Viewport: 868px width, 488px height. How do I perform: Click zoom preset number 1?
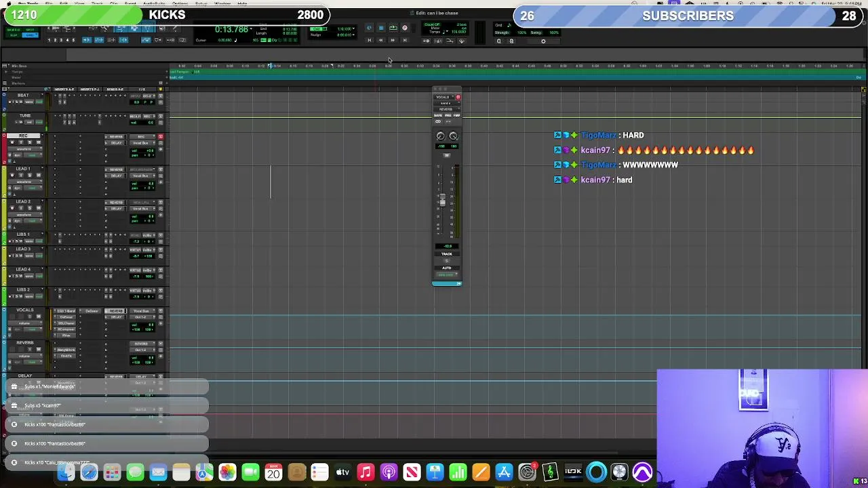49,40
